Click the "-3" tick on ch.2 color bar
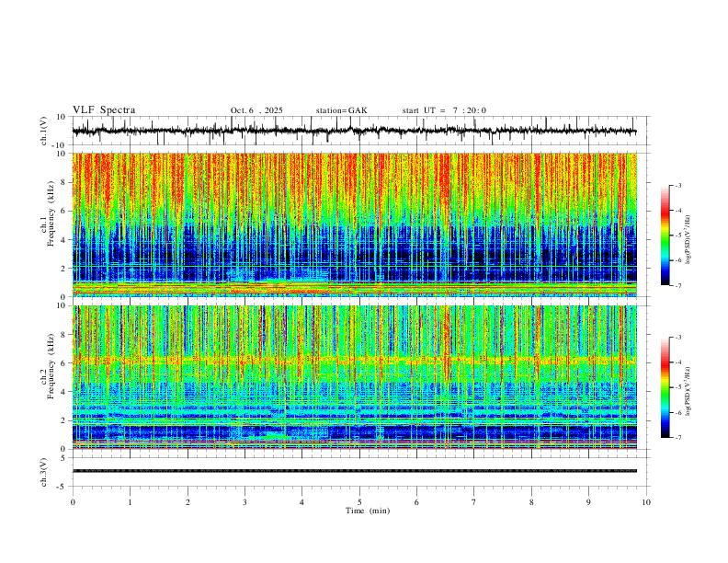The image size is (728, 563). [678, 338]
